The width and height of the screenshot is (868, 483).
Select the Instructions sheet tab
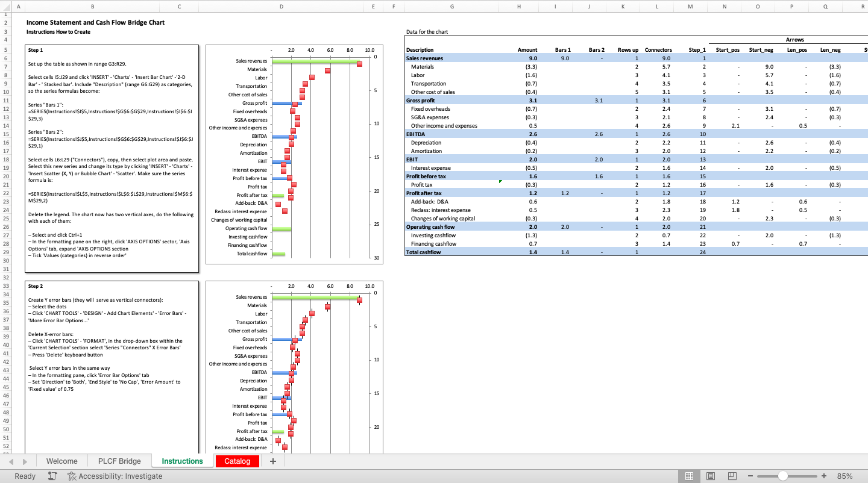coord(183,461)
